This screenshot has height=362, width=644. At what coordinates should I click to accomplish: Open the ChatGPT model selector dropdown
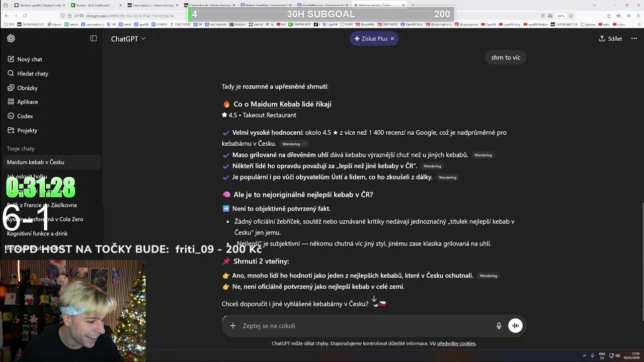pos(128,39)
